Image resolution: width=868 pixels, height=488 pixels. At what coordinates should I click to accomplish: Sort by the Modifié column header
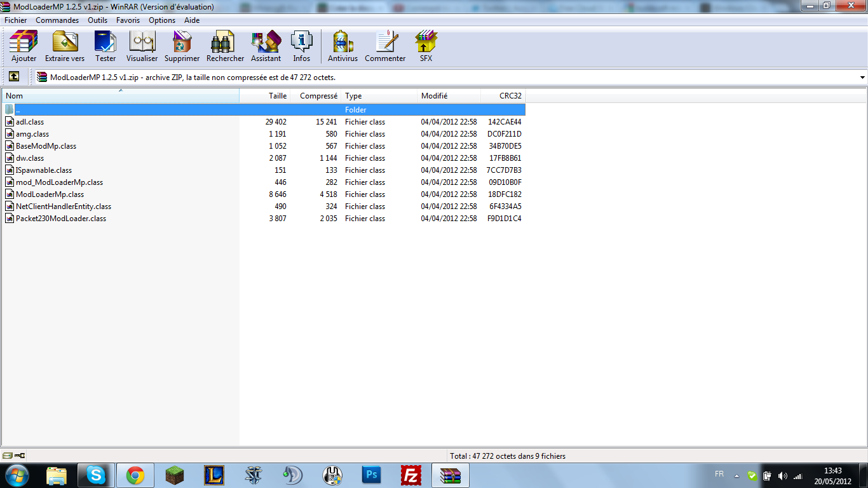pos(449,96)
